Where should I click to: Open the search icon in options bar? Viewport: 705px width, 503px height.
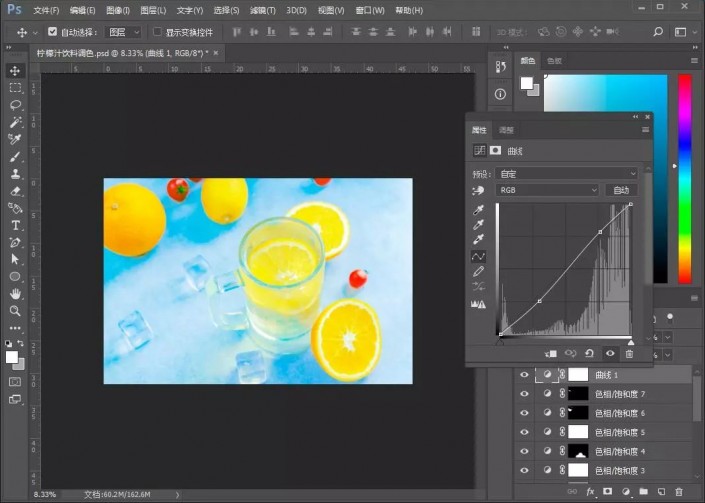(658, 32)
